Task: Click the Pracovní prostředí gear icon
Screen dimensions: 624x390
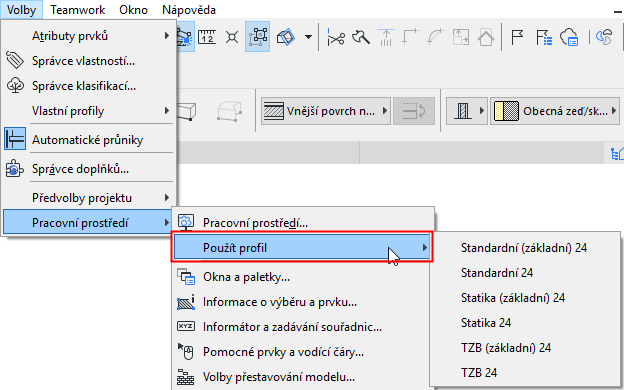Action: 185,222
